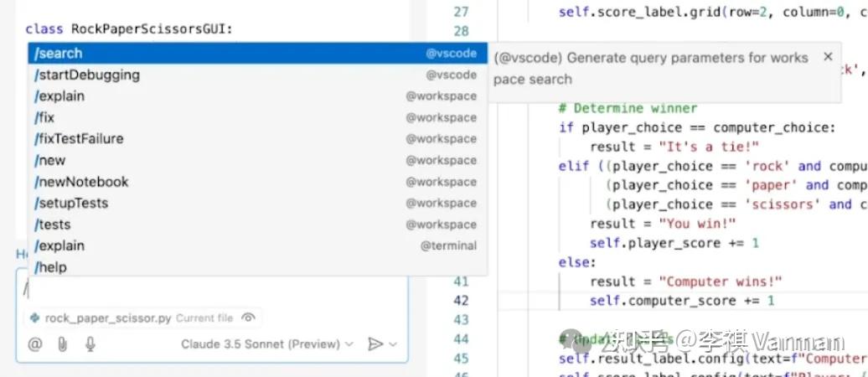Viewport: 868px width, 377px height.
Task: Click the 'class RockPaperScissorsGUI:' text in chat
Action: (129, 28)
